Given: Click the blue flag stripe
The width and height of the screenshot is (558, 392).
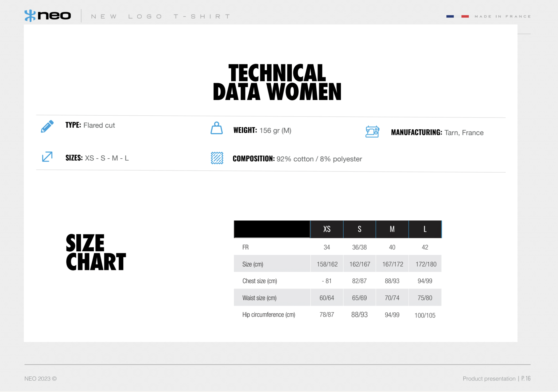Looking at the screenshot, I should point(450,16).
